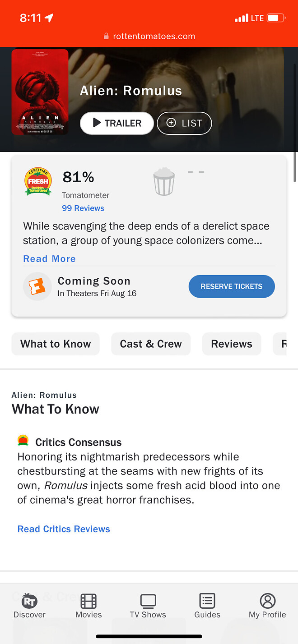The width and height of the screenshot is (298, 644).
Task: Play the Alien: Romulus trailer
Action: [116, 123]
